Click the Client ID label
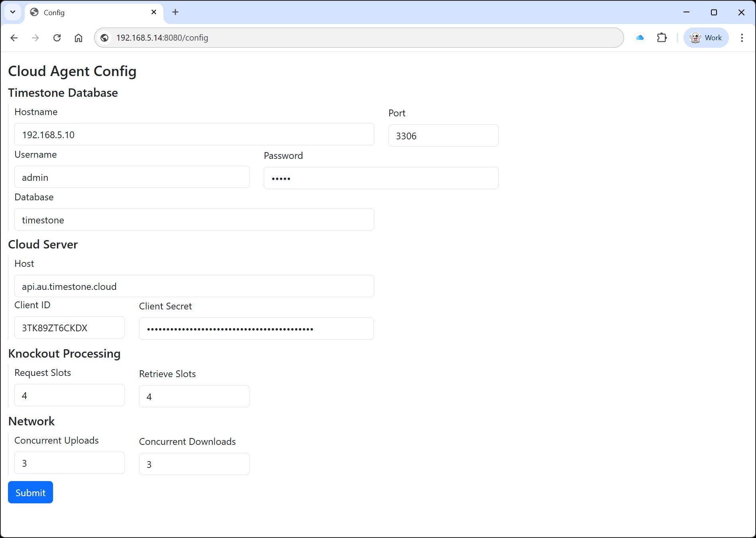 (x=32, y=305)
